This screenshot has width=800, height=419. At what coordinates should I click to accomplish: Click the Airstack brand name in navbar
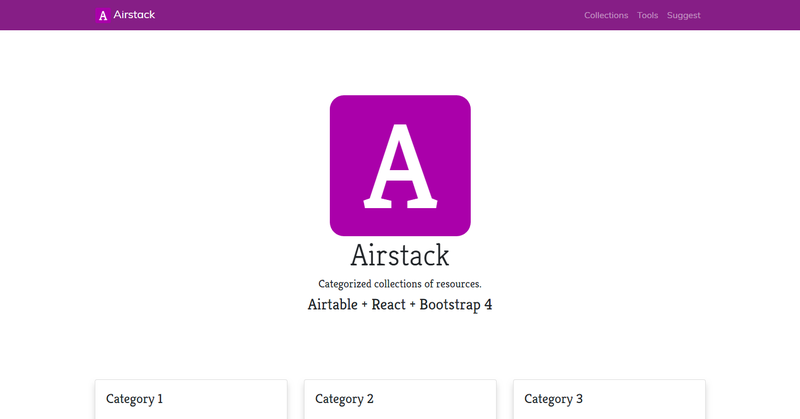point(134,15)
